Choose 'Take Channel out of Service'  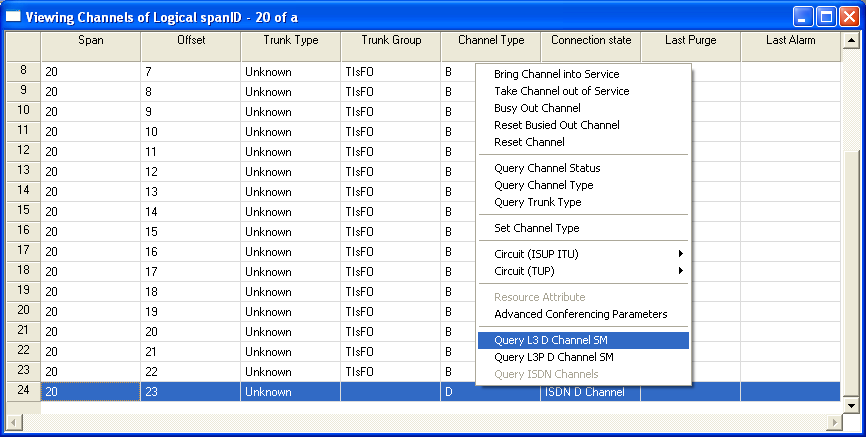tap(561, 91)
